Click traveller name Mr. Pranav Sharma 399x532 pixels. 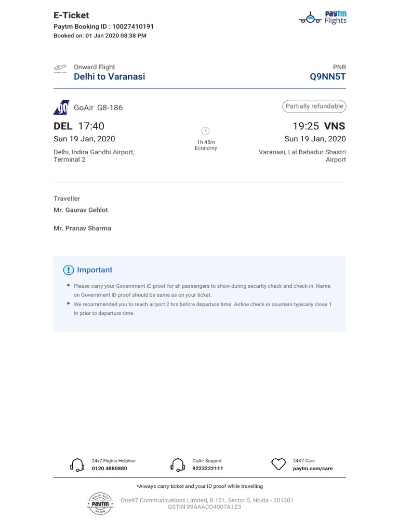coord(82,228)
